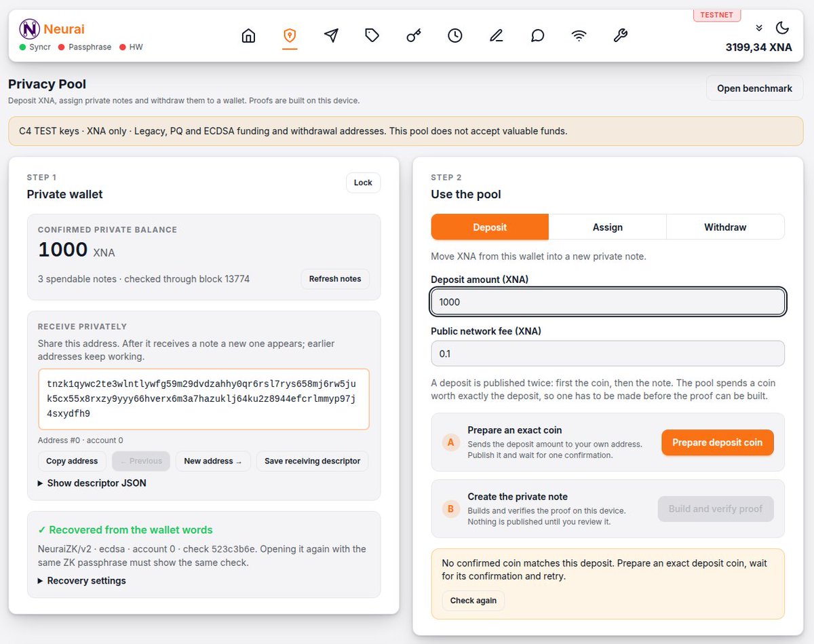Image resolution: width=814 pixels, height=644 pixels.
Task: Expand the header double-chevron menu
Action: pyautogui.click(x=759, y=28)
